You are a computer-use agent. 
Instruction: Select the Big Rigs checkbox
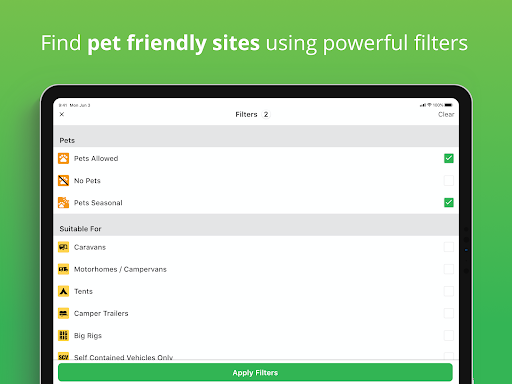[449, 335]
